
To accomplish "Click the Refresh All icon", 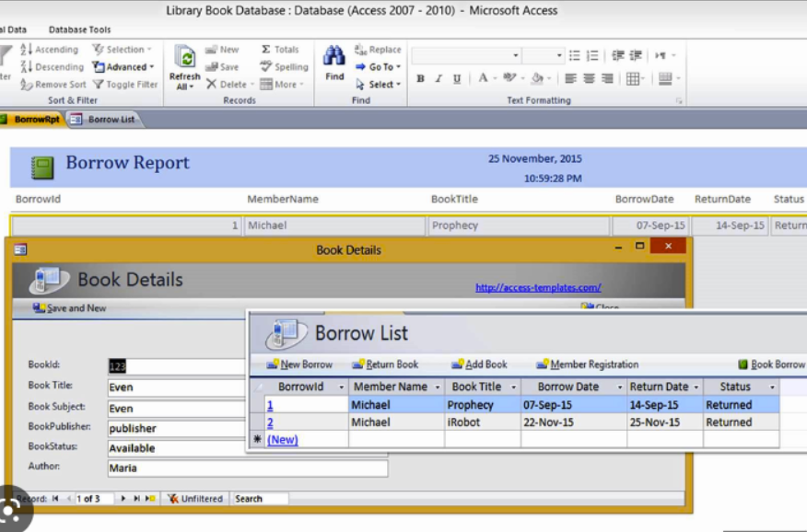I will (184, 59).
